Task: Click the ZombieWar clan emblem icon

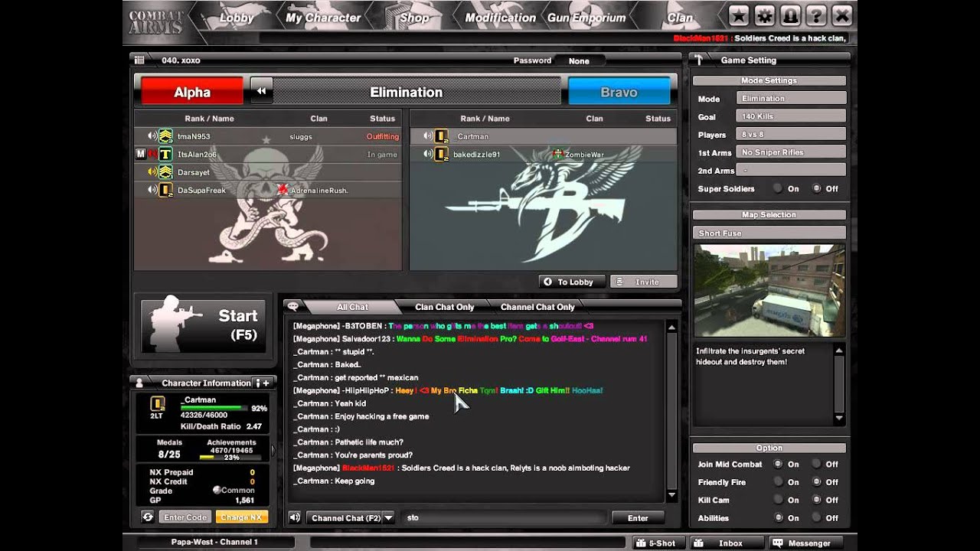Action: pyautogui.click(x=560, y=154)
